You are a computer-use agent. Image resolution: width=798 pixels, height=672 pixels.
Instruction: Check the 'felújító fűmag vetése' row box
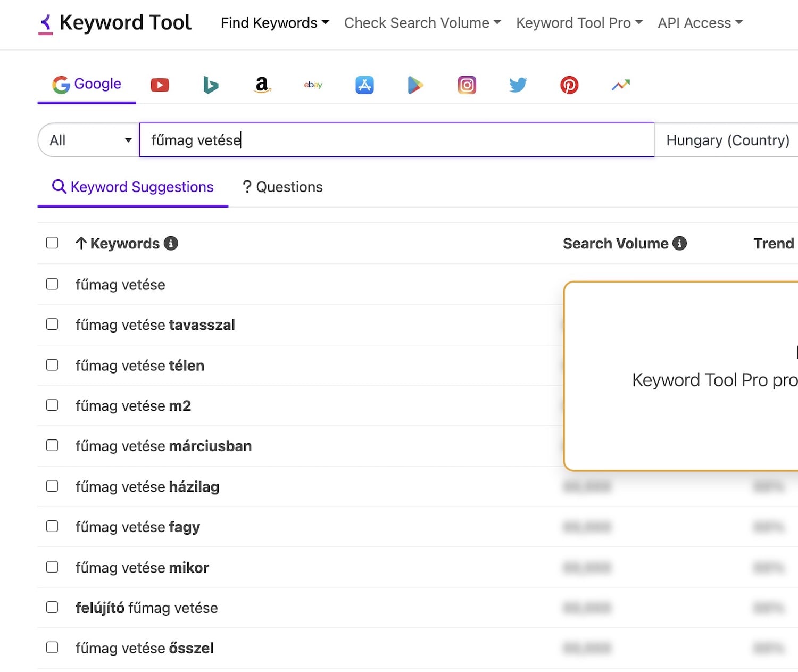coord(52,607)
